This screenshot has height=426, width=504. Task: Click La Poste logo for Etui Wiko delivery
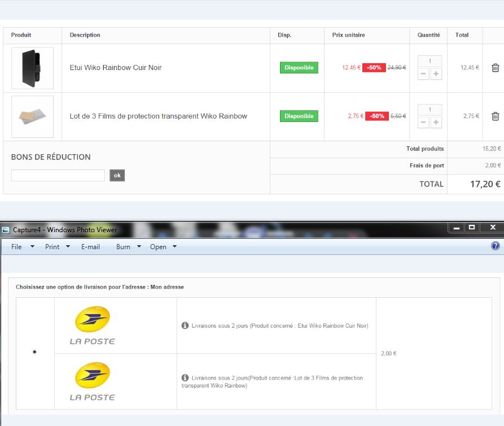pyautogui.click(x=93, y=325)
